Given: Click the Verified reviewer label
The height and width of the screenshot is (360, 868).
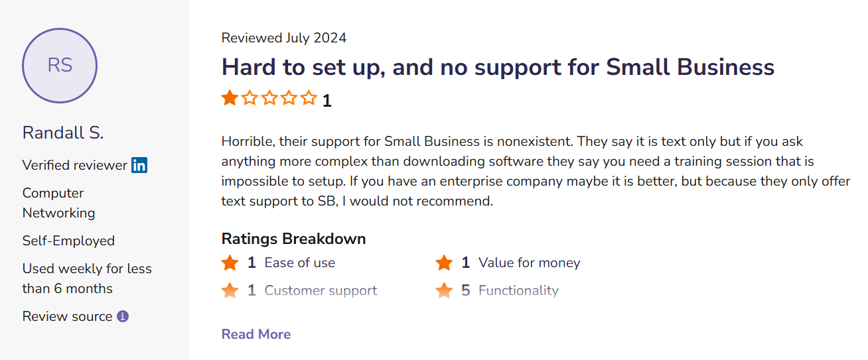Looking at the screenshot, I should (74, 165).
